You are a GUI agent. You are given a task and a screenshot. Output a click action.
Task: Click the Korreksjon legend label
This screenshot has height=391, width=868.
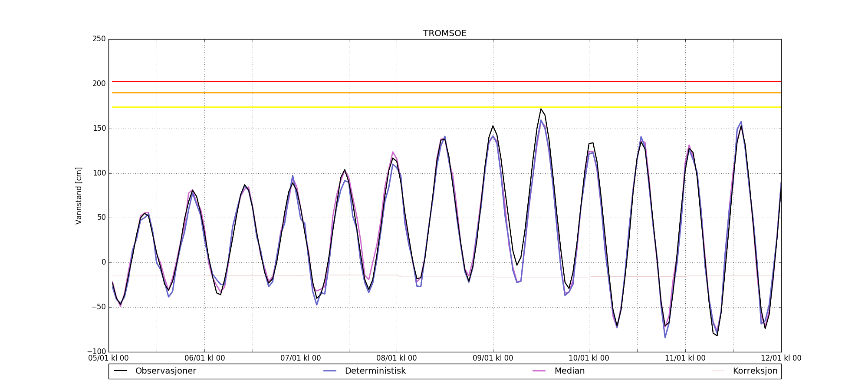(x=755, y=371)
